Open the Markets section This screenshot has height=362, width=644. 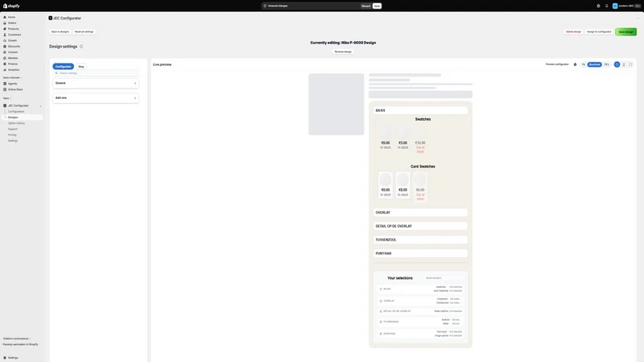click(x=13, y=58)
